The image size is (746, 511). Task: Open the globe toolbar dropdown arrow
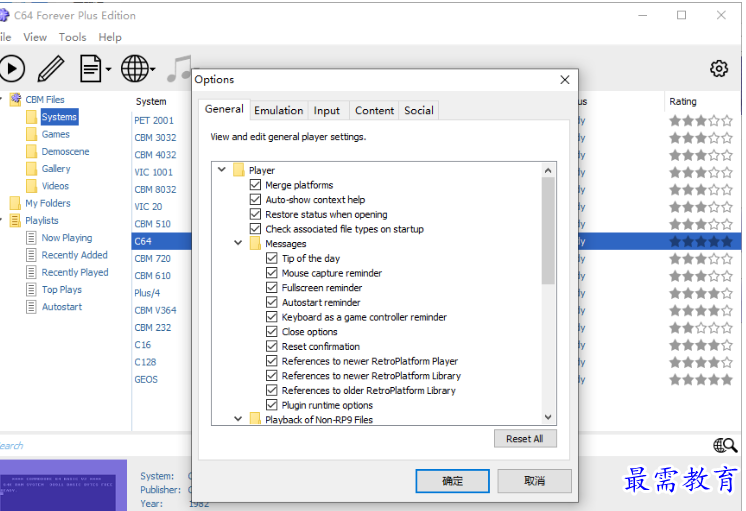[153, 69]
